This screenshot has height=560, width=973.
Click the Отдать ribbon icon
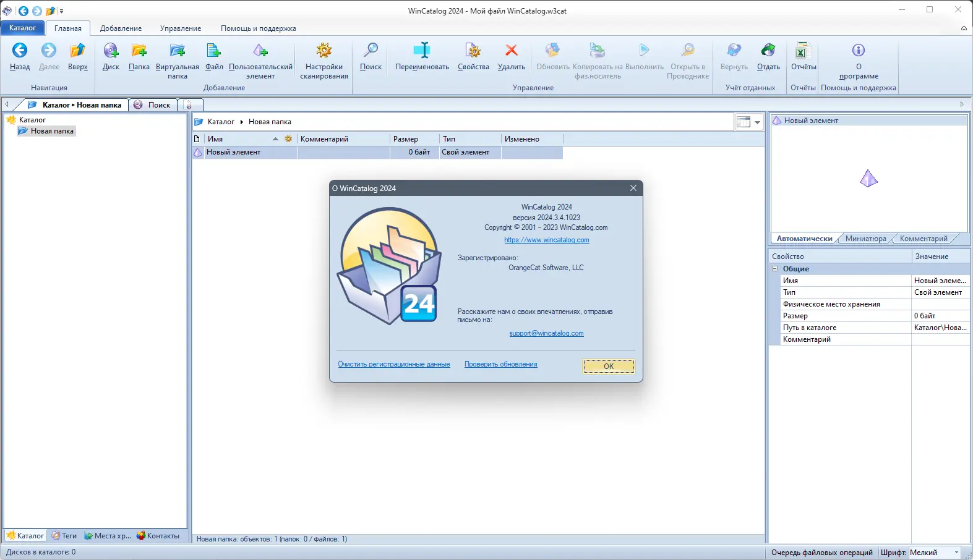click(x=768, y=51)
